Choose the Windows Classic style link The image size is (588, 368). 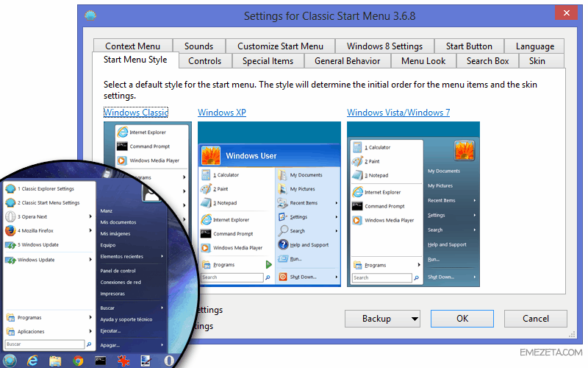pos(136,113)
